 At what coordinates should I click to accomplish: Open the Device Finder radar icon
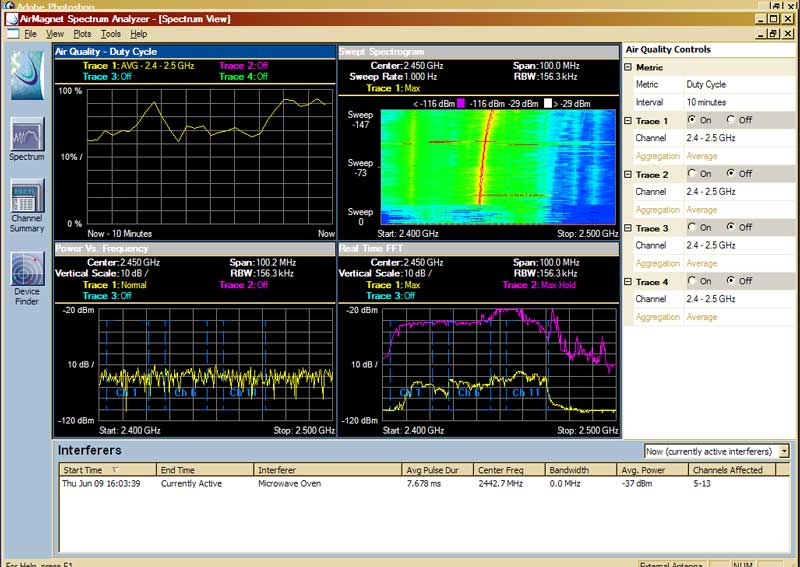[x=27, y=269]
